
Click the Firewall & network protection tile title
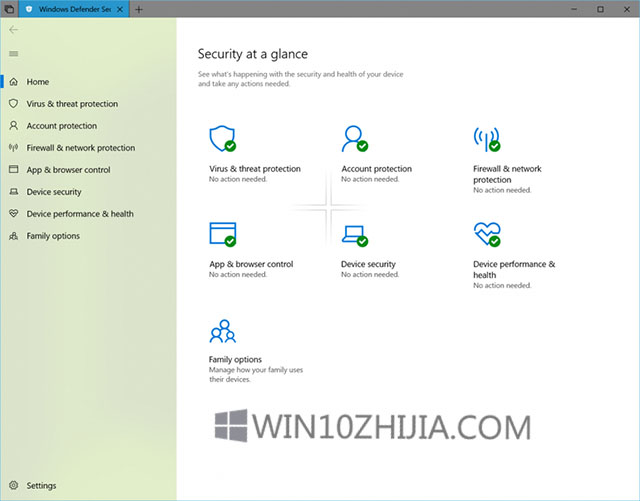(507, 174)
